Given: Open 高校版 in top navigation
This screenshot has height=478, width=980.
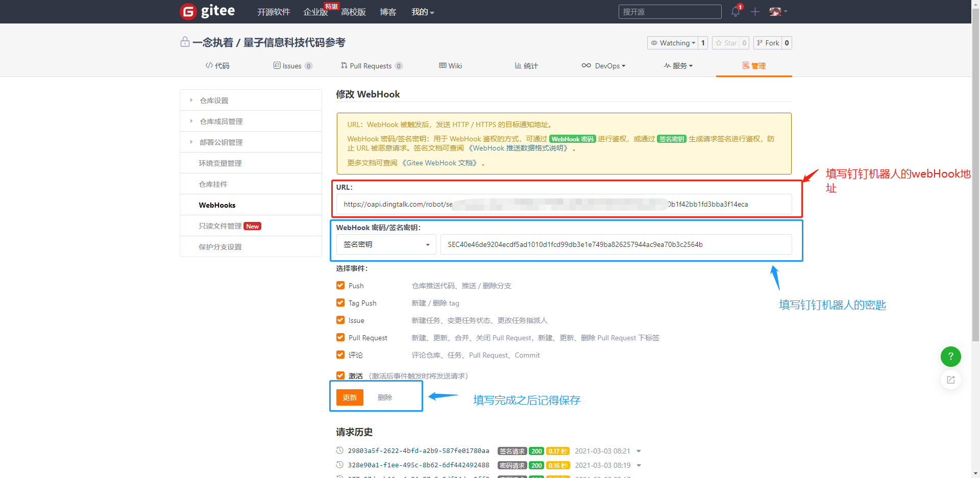Looking at the screenshot, I should point(353,12).
